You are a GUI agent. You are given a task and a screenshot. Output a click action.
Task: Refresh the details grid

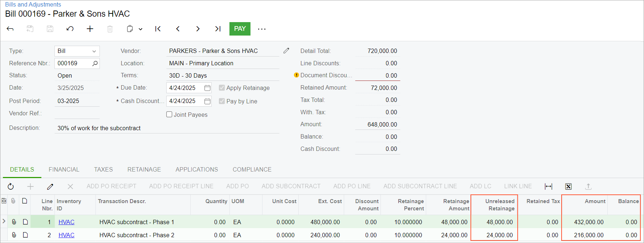(11, 186)
